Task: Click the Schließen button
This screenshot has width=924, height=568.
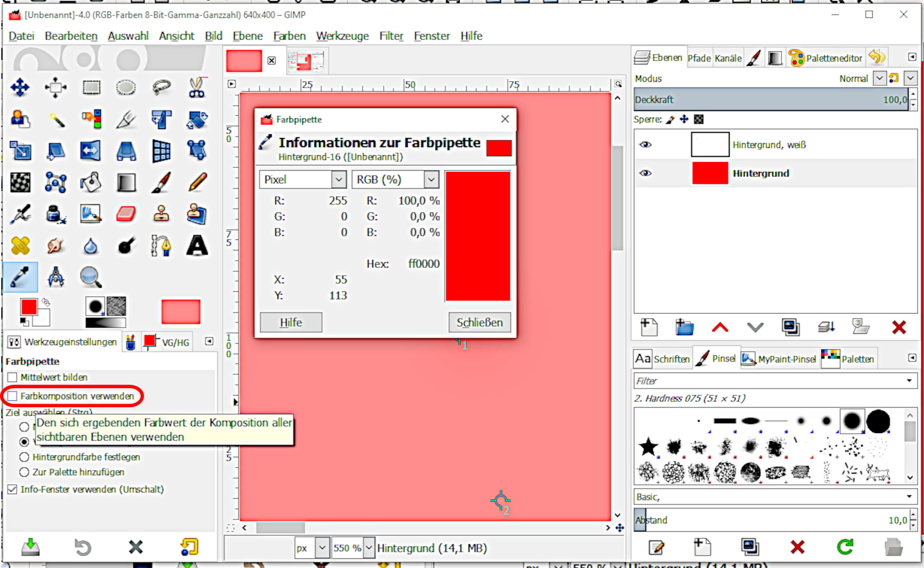Action: coord(479,322)
